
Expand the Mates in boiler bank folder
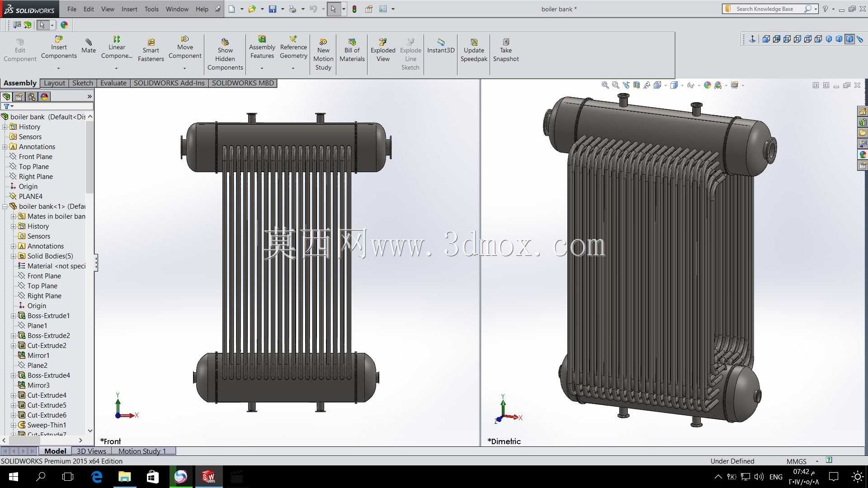tap(14, 216)
